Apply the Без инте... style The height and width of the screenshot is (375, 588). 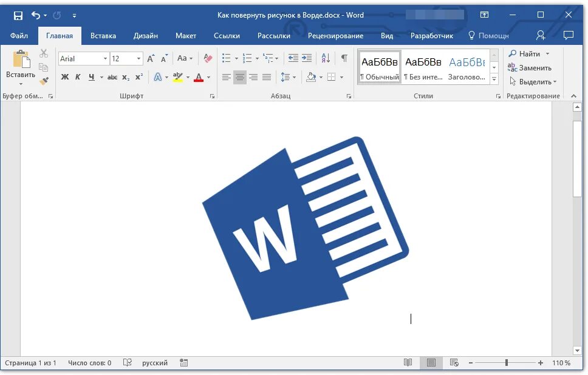[423, 67]
